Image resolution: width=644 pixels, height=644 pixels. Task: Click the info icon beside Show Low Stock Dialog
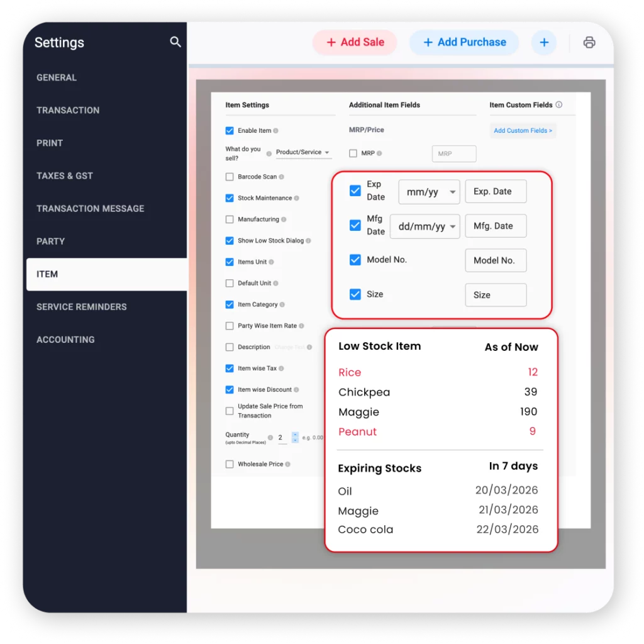click(x=309, y=240)
